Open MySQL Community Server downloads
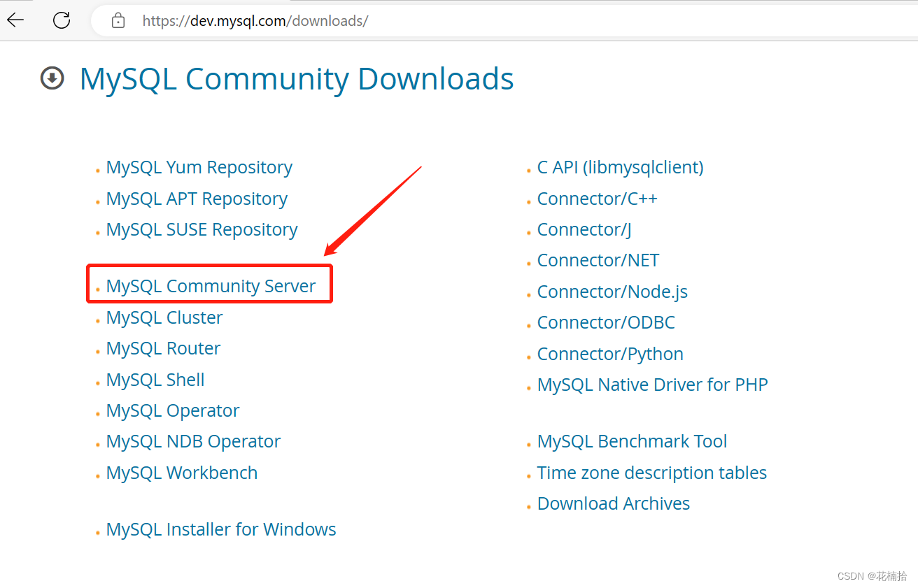 (x=211, y=286)
